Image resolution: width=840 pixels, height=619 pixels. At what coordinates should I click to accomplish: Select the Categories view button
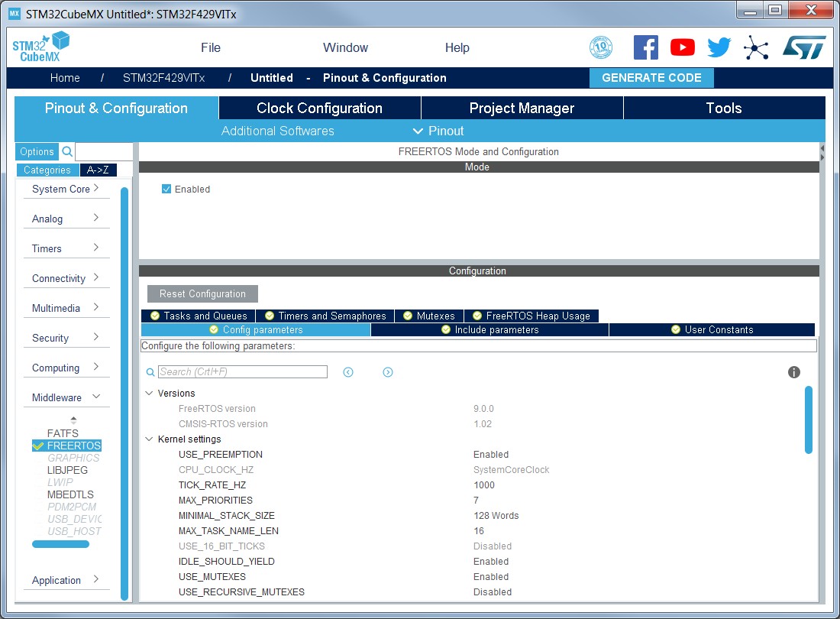(47, 170)
